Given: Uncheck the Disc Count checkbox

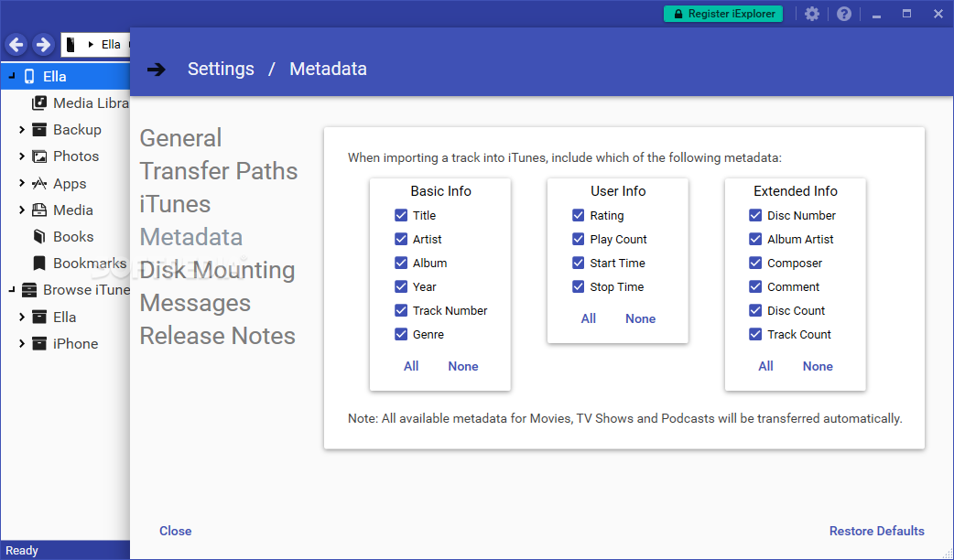Looking at the screenshot, I should (x=755, y=310).
